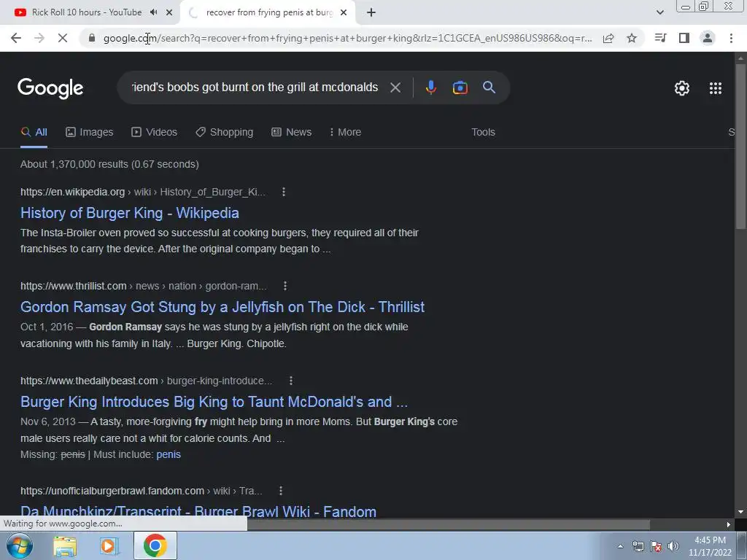
Task: Switch to the Rick Roll 10 hours tab
Action: (x=87, y=12)
